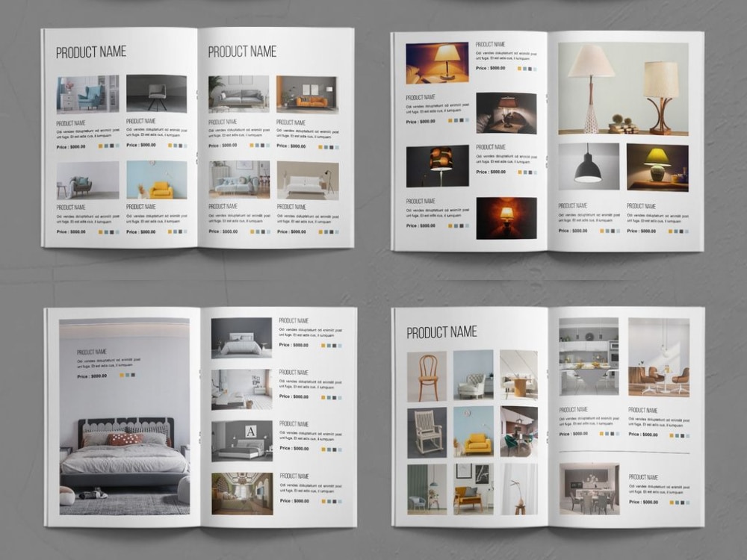Click the large full-page grey bedroom photo
Screen dimensions: 747x560
124,417
